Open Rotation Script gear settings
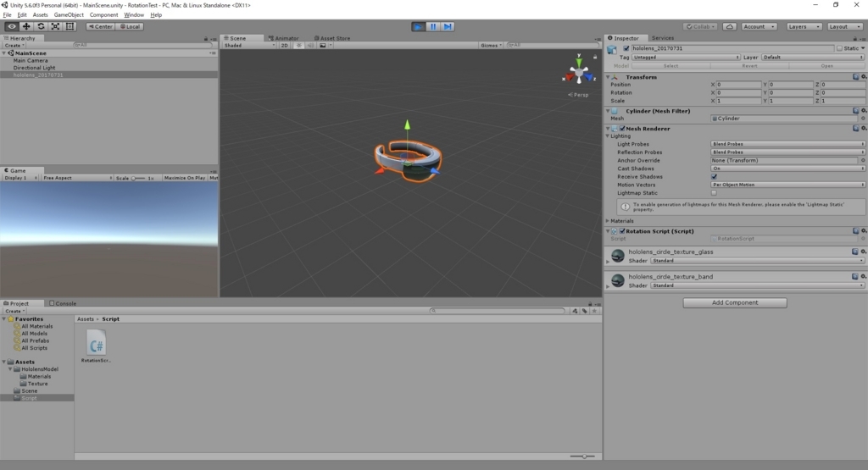Screen dimensions: 868x470 pos(864,231)
